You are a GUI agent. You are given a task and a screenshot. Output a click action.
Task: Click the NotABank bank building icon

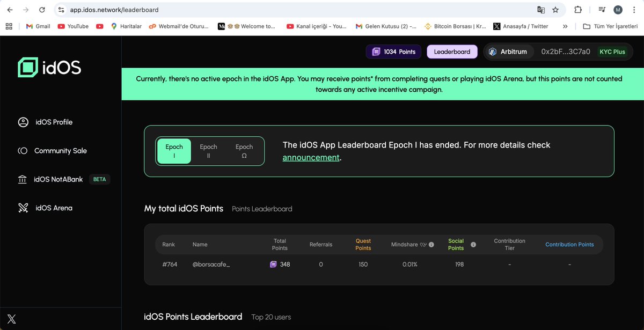[23, 179]
